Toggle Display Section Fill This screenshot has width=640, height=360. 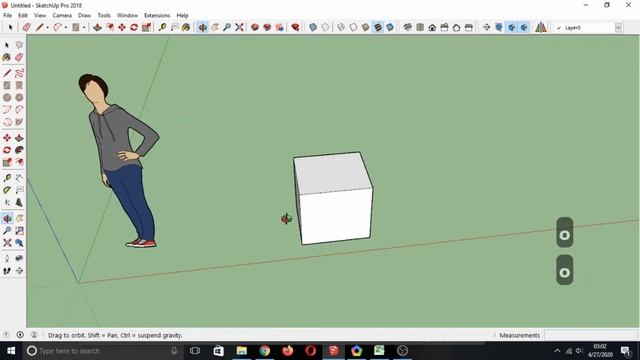(524, 27)
